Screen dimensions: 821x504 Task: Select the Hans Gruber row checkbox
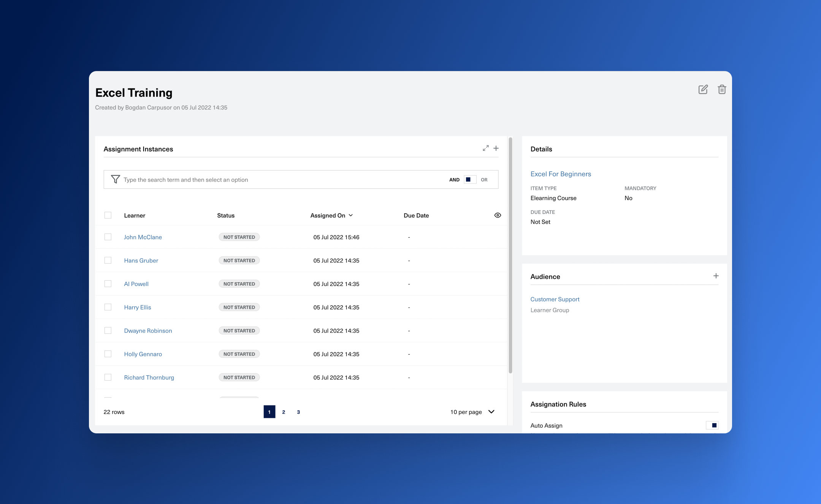(x=108, y=261)
